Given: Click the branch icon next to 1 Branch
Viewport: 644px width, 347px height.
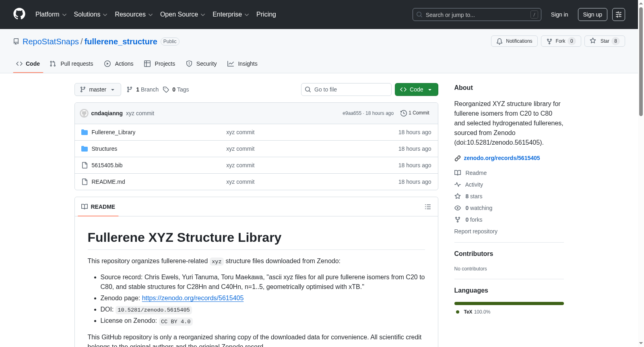Looking at the screenshot, I should click(x=130, y=89).
